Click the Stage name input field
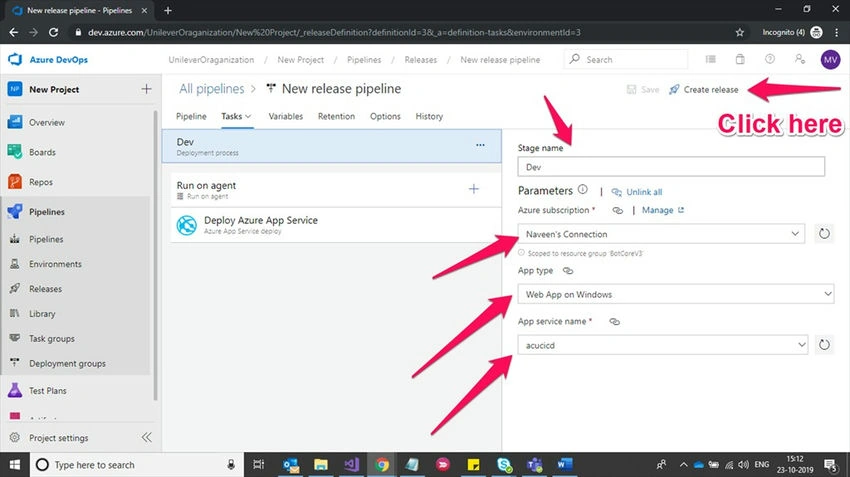The height and width of the screenshot is (477, 850). click(x=671, y=166)
